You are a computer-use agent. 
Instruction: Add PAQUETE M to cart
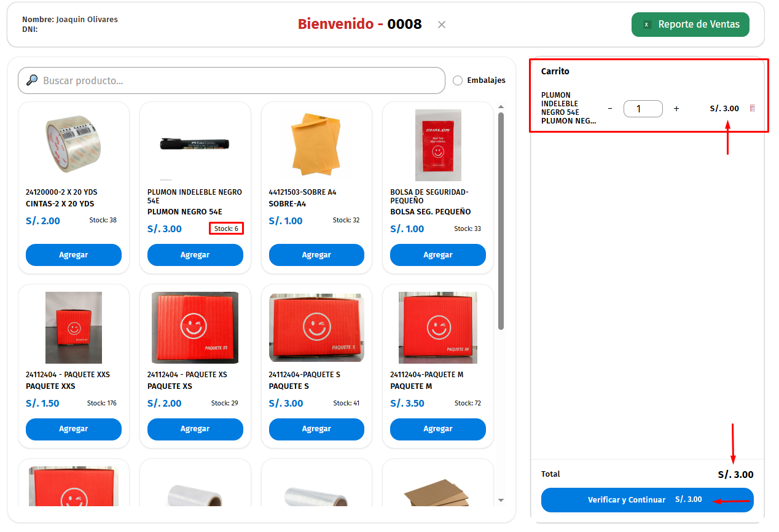click(437, 429)
